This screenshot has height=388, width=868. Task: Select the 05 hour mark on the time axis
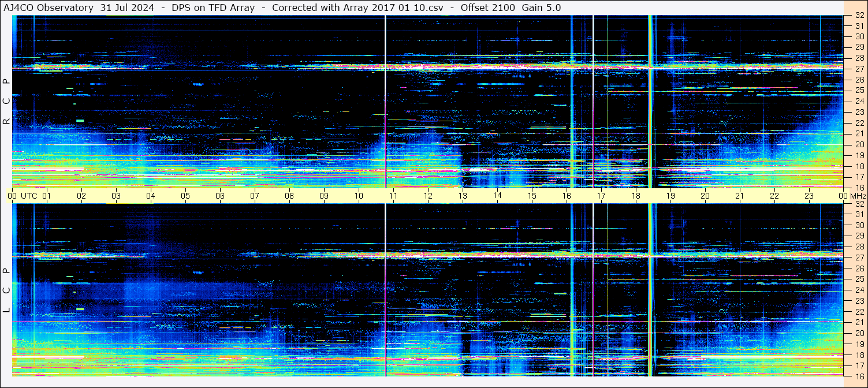[185, 196]
